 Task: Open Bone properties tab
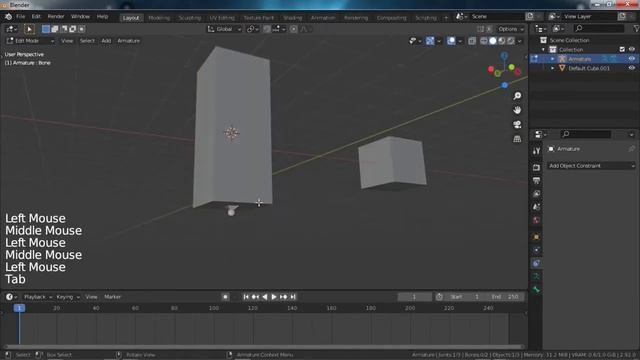pyautogui.click(x=536, y=290)
